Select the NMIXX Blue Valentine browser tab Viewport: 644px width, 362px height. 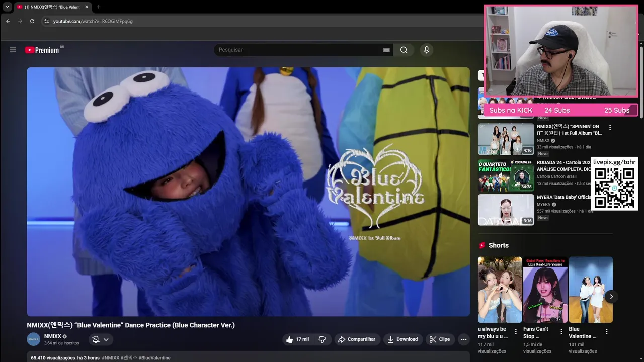click(52, 7)
